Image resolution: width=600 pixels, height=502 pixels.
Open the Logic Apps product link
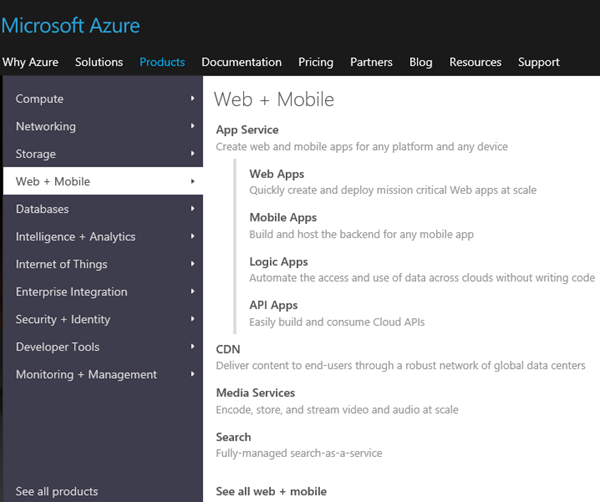click(278, 262)
